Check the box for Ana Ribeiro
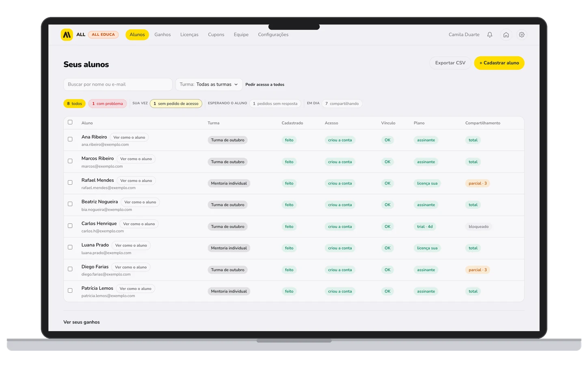Image resolution: width=588 pixels, height=371 pixels. [70, 139]
